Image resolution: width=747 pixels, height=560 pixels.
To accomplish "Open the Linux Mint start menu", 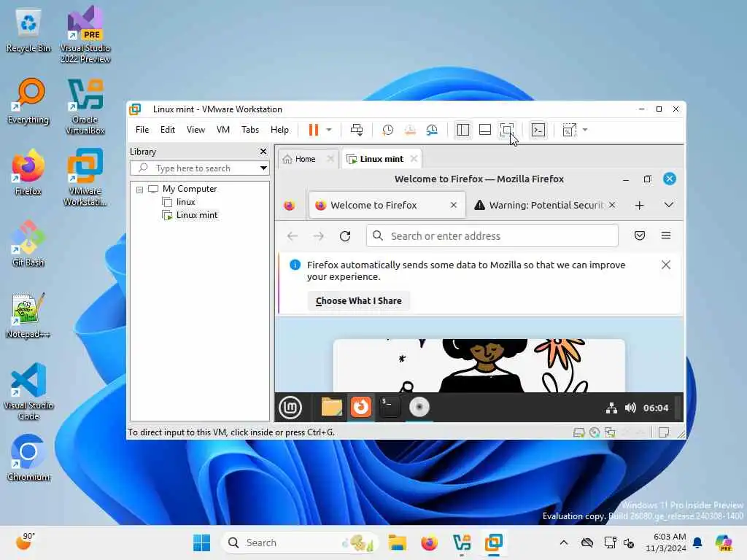I will 290,408.
